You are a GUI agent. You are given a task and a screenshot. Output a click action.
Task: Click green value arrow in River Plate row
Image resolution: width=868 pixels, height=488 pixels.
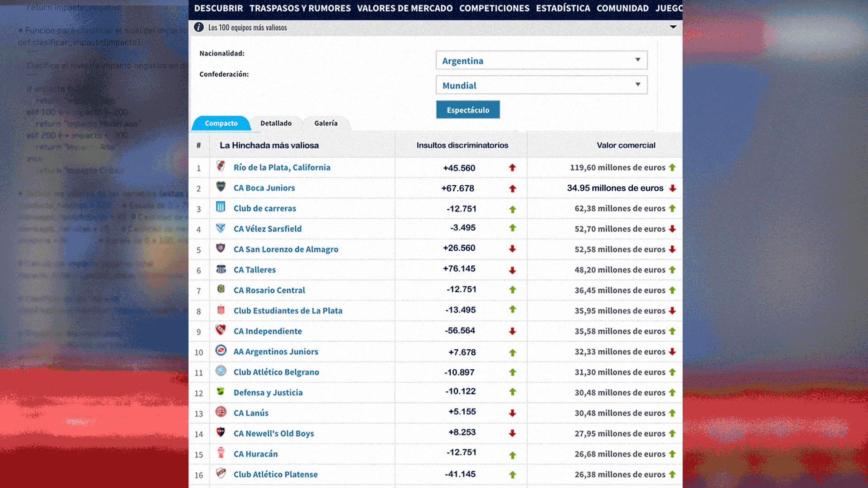[x=672, y=168]
